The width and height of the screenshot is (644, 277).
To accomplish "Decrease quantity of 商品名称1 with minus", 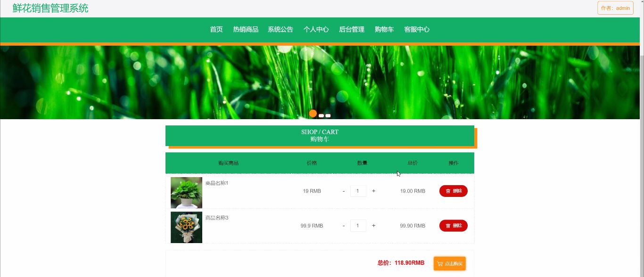I will pos(344,191).
